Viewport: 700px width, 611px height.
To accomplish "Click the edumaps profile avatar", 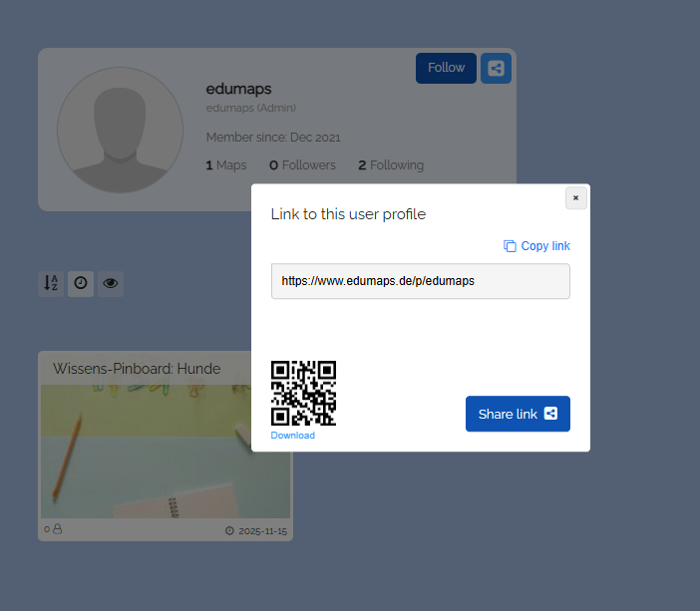I will [x=120, y=130].
